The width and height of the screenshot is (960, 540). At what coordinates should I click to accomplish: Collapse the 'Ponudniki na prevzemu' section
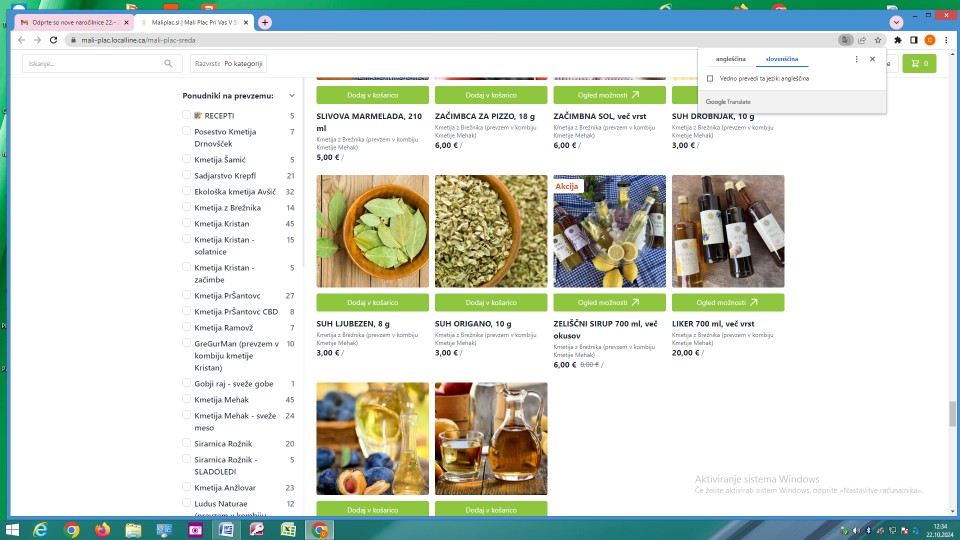click(x=291, y=96)
